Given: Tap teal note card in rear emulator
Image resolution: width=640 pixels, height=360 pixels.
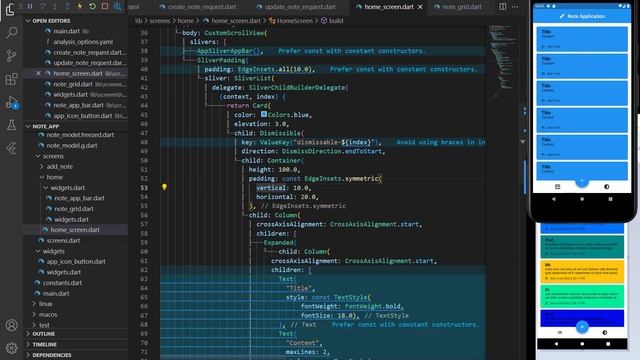Looking at the screenshot, I should pos(582,246).
